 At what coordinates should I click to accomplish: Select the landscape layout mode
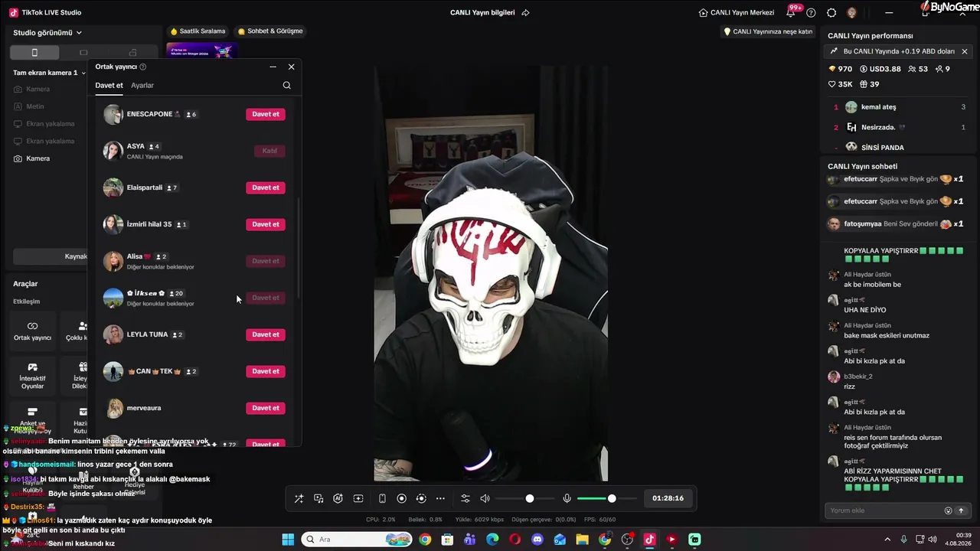pos(83,53)
